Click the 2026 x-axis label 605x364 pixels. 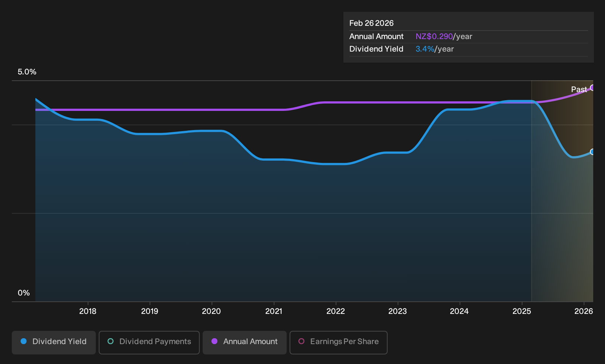pyautogui.click(x=584, y=311)
